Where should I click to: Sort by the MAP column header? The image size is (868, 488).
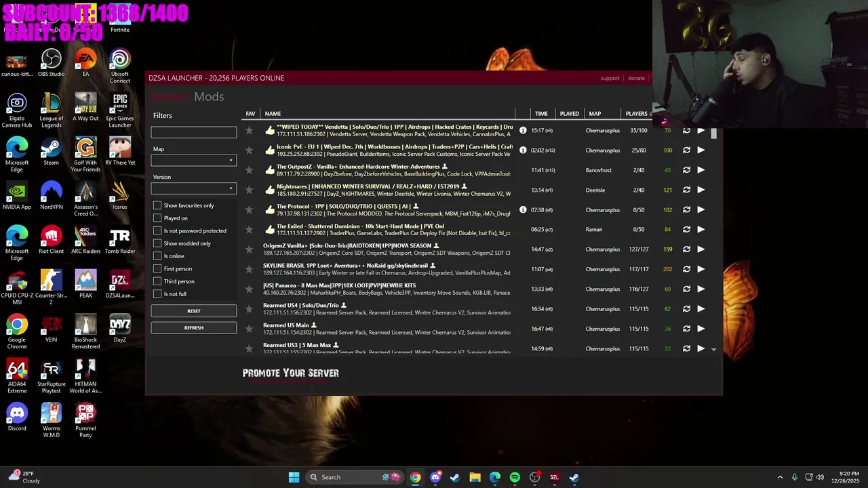[595, 114]
